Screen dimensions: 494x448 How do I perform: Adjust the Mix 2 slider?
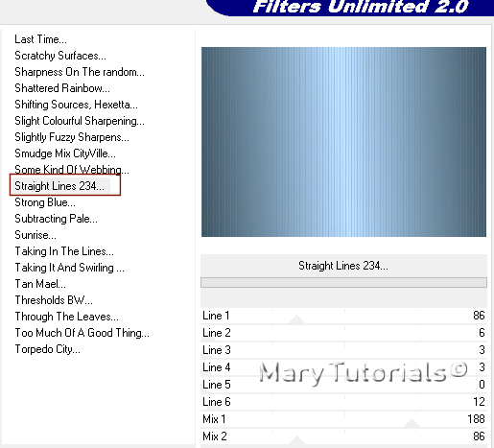pos(343,436)
